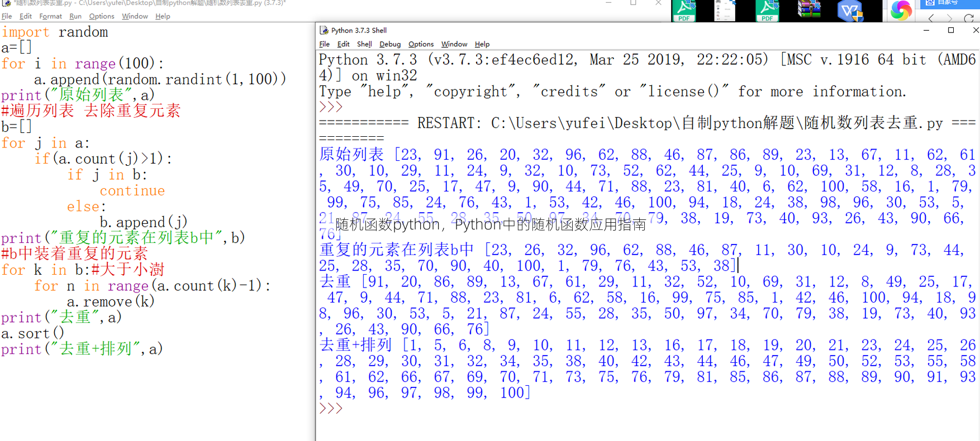Viewport: 980px width, 441px height.
Task: Click the 'b.append(j)' code line
Action: pos(144,222)
